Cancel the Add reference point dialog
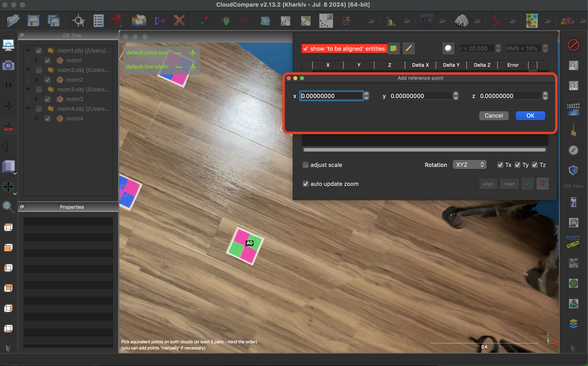 click(x=494, y=116)
